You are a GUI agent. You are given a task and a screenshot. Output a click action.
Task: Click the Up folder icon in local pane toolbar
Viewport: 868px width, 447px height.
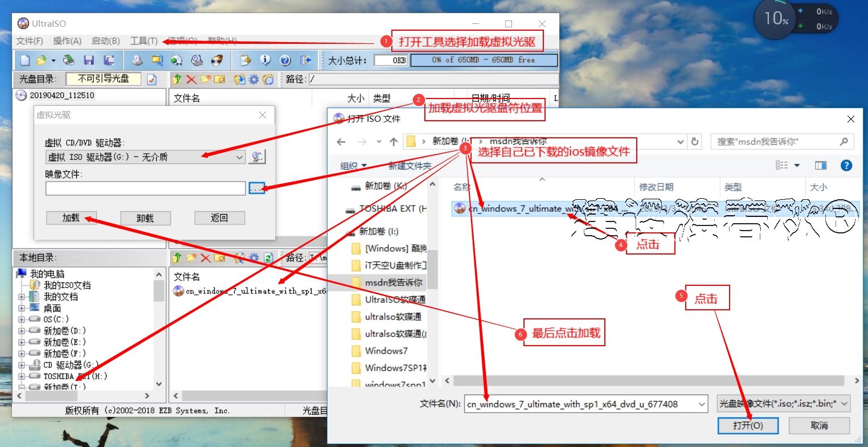177,258
